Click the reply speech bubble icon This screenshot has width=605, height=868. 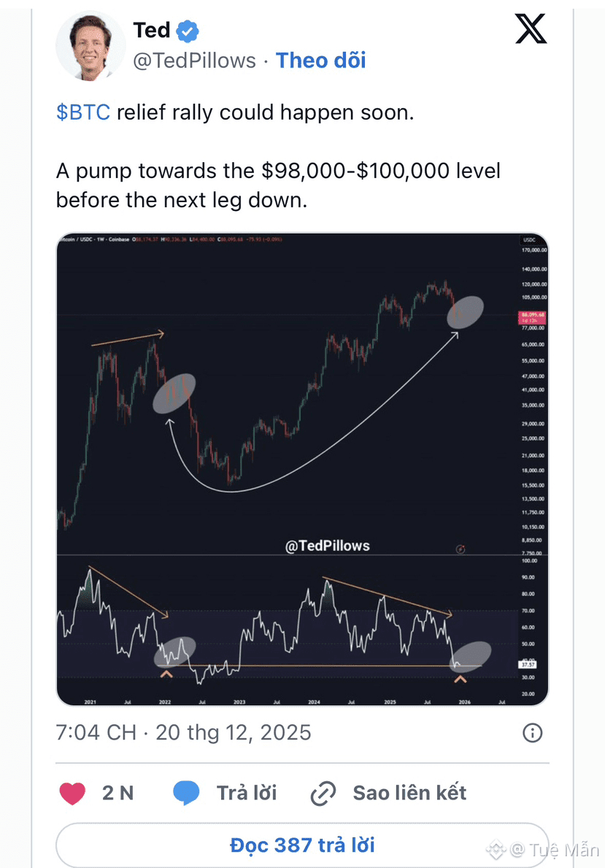click(188, 793)
